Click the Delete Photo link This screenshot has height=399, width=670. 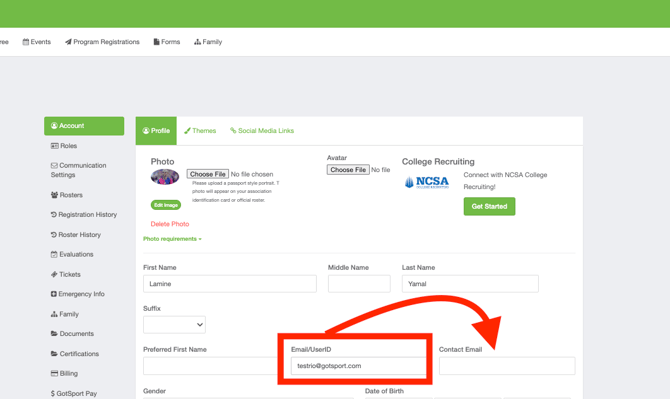pos(170,224)
